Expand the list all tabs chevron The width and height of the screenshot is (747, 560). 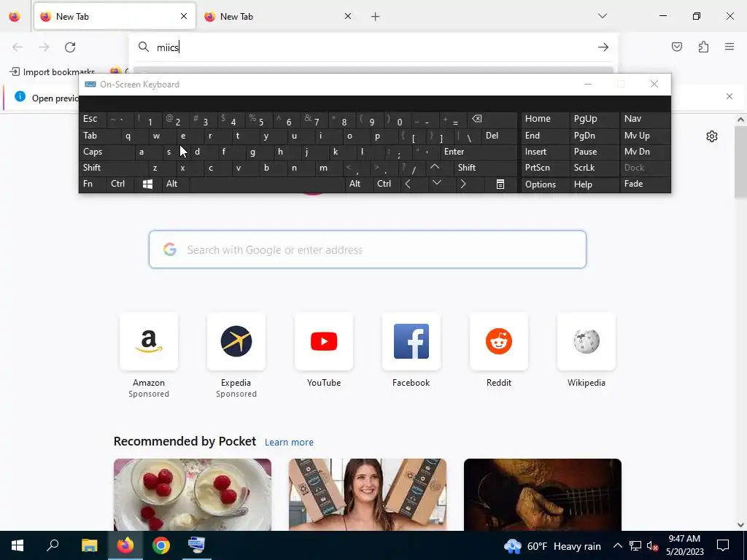(x=602, y=16)
